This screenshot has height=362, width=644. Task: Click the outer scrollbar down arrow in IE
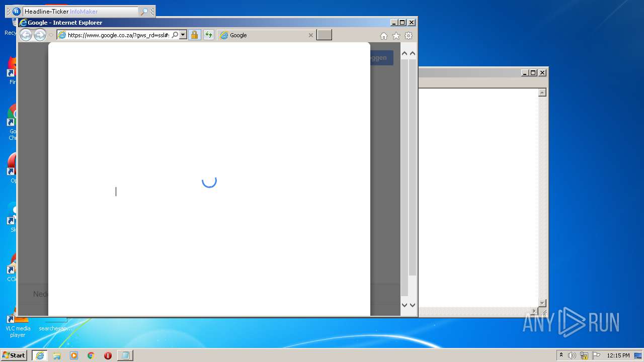413,305
